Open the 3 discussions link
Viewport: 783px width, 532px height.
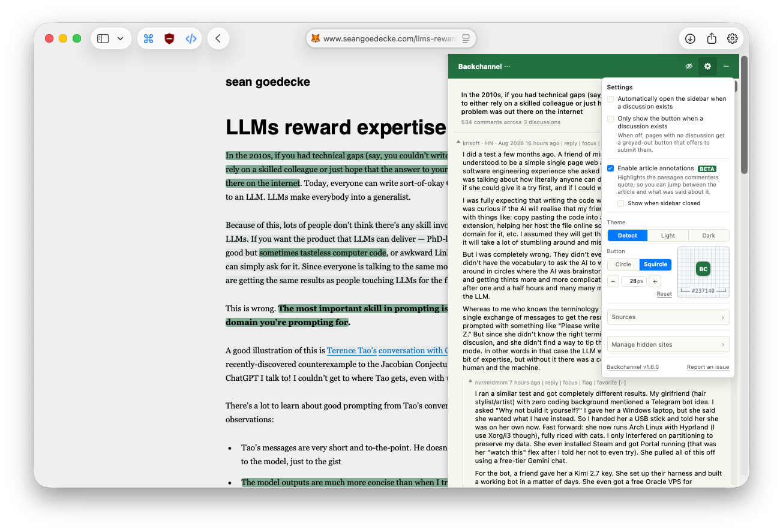(x=542, y=122)
